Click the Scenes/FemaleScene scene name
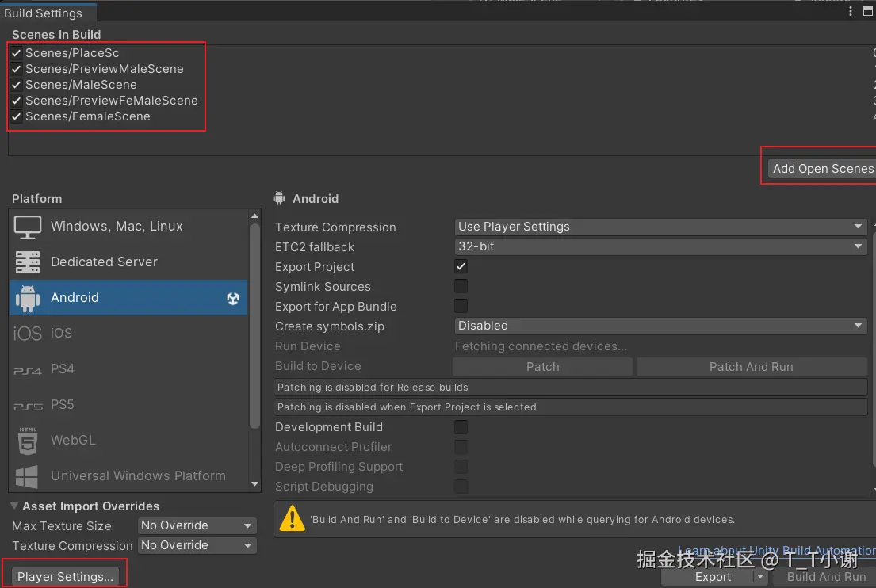Viewport: 876px width, 588px height. [88, 116]
